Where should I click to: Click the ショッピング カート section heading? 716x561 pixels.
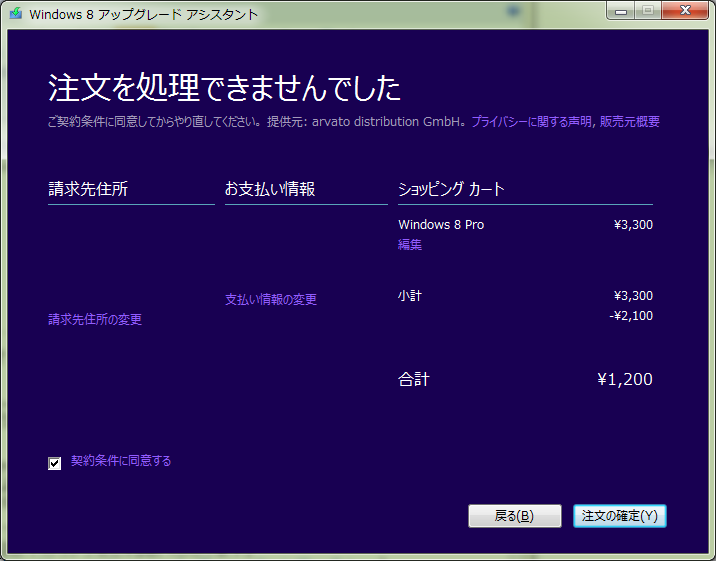(451, 189)
